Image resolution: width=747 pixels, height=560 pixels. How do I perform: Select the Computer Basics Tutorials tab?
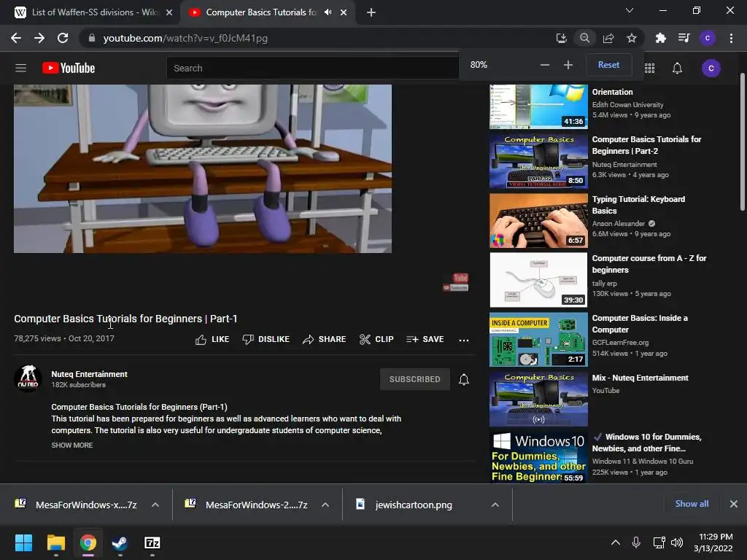click(x=260, y=12)
